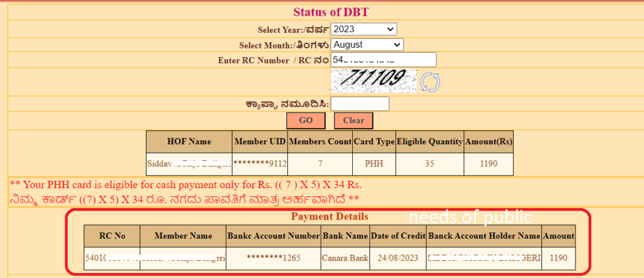Select the Bank Name column header

(345, 236)
